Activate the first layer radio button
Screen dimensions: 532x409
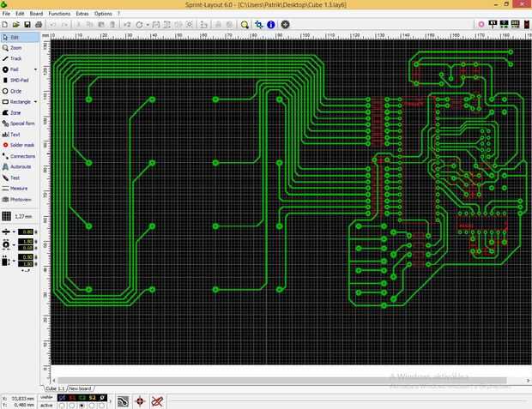click(x=62, y=406)
